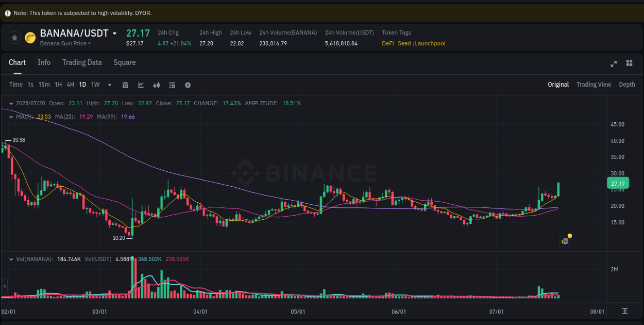Collapse the 2025/07/20 OHLC info row
This screenshot has width=644, height=325.
(x=11, y=103)
